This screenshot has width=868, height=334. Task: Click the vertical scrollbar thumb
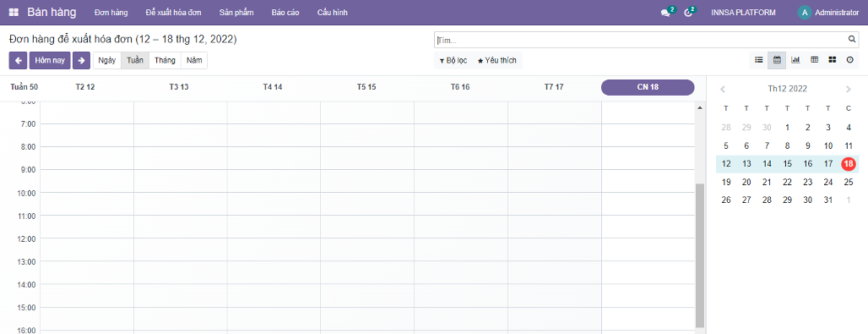point(700,255)
